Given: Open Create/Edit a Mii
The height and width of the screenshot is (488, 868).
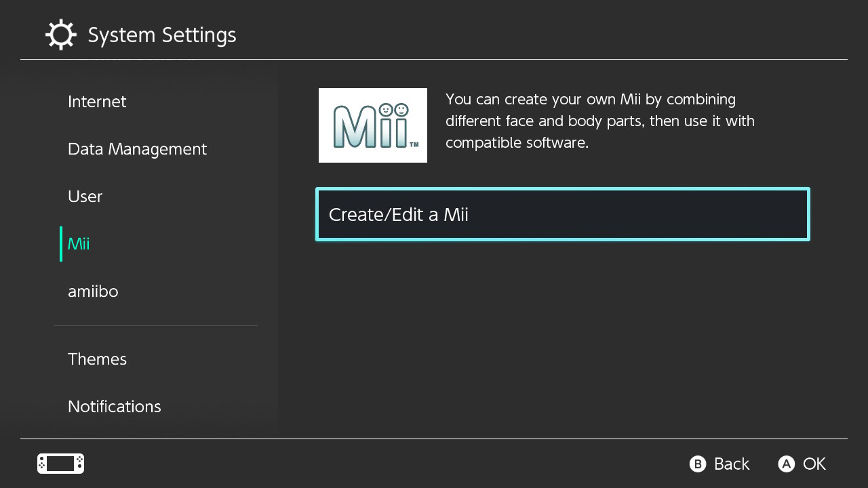Looking at the screenshot, I should [562, 215].
